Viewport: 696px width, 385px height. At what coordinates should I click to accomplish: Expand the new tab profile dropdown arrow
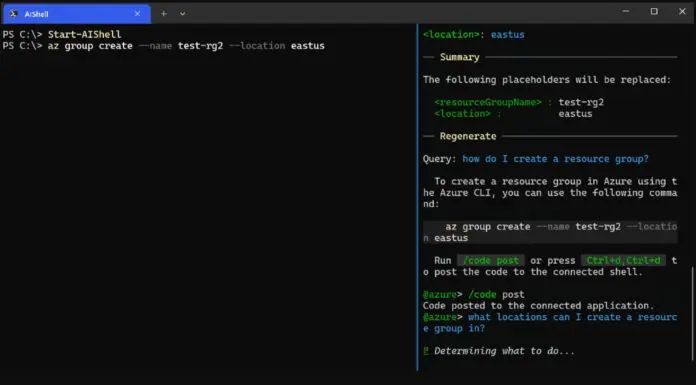[x=182, y=14]
